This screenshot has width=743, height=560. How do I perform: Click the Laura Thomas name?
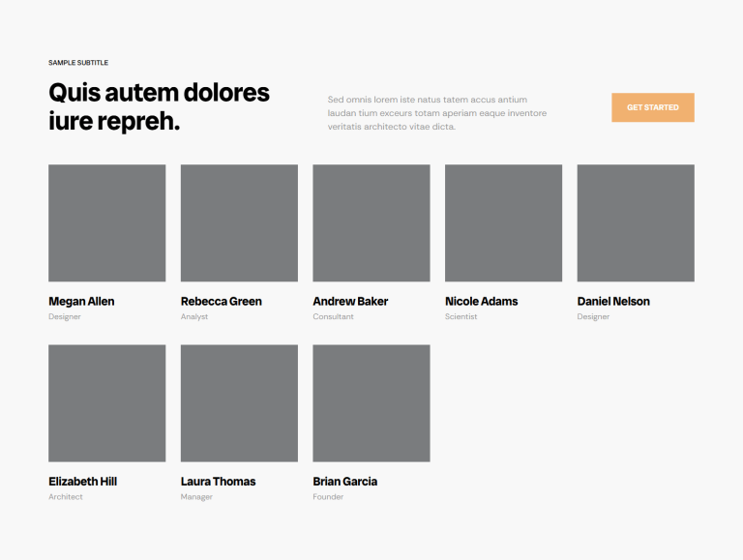[218, 481]
